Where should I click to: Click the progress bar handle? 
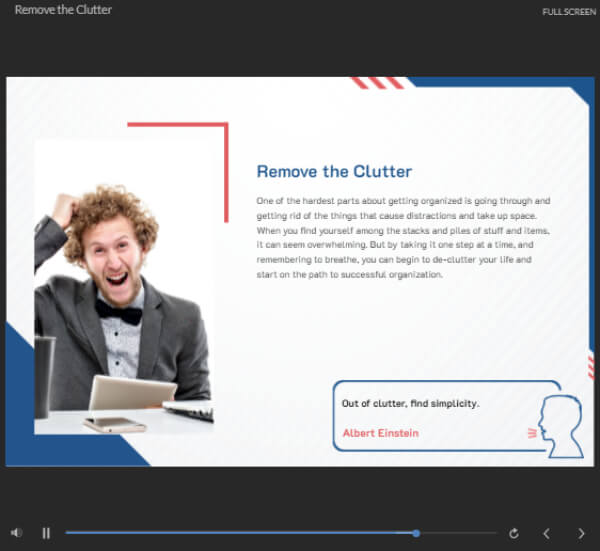416,533
